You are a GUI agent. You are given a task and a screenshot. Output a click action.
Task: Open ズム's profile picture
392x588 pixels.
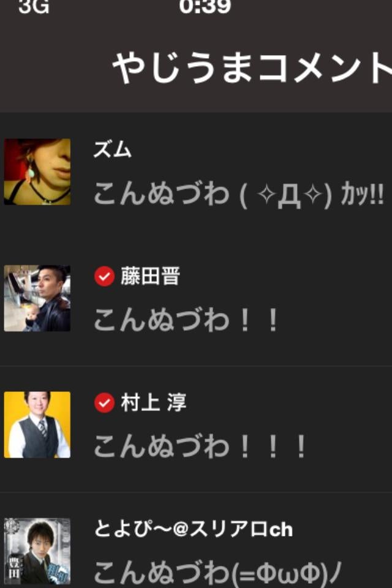click(x=37, y=171)
